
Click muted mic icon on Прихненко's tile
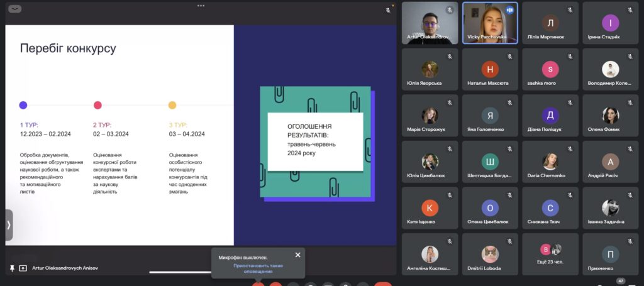coord(630,241)
